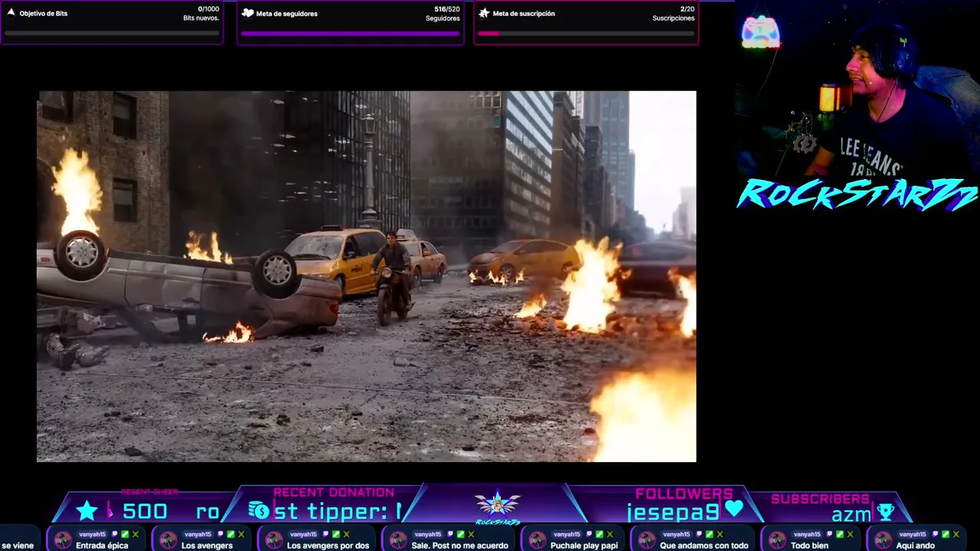
Task: Click the 'Aqui ando' chat message text
Action: [x=915, y=546]
